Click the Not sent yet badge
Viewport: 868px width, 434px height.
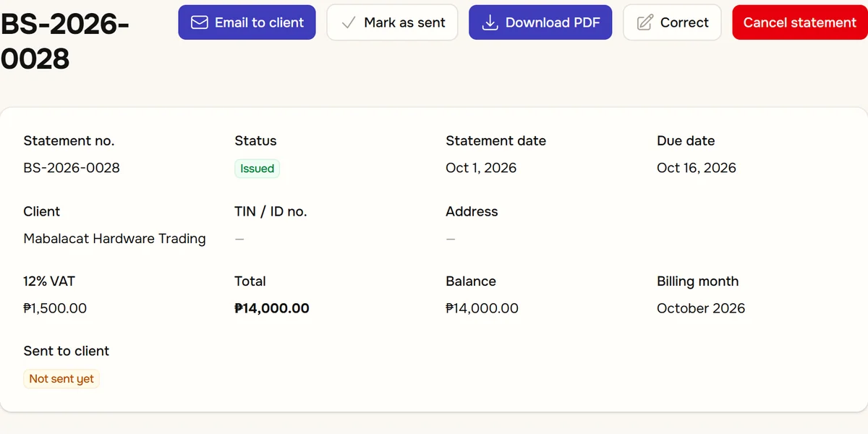[x=61, y=379]
